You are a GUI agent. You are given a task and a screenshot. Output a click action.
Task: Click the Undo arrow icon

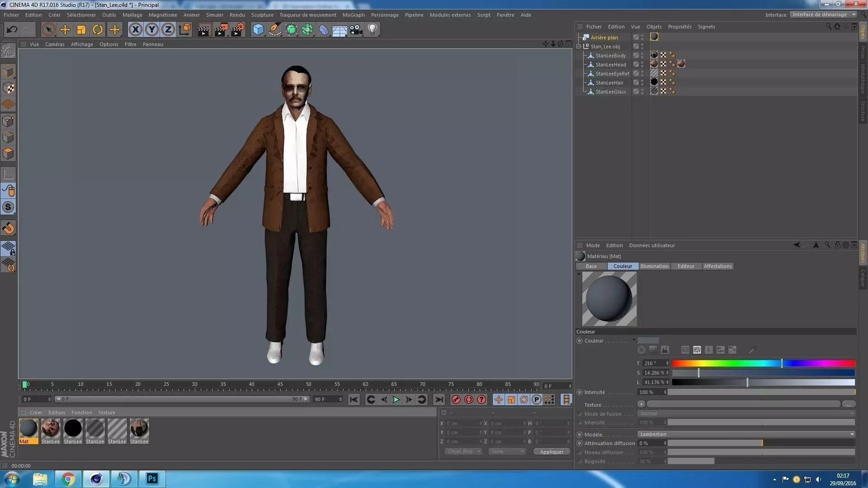tap(12, 30)
